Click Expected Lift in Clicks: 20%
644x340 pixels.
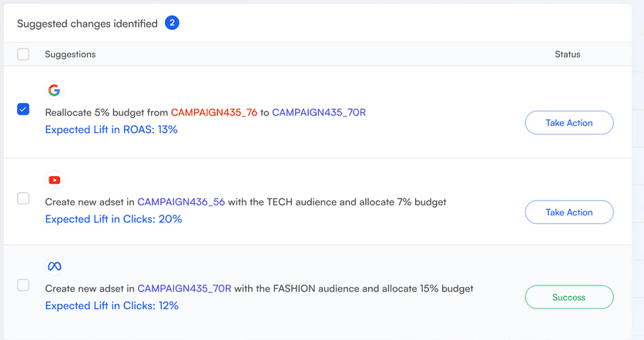113,219
